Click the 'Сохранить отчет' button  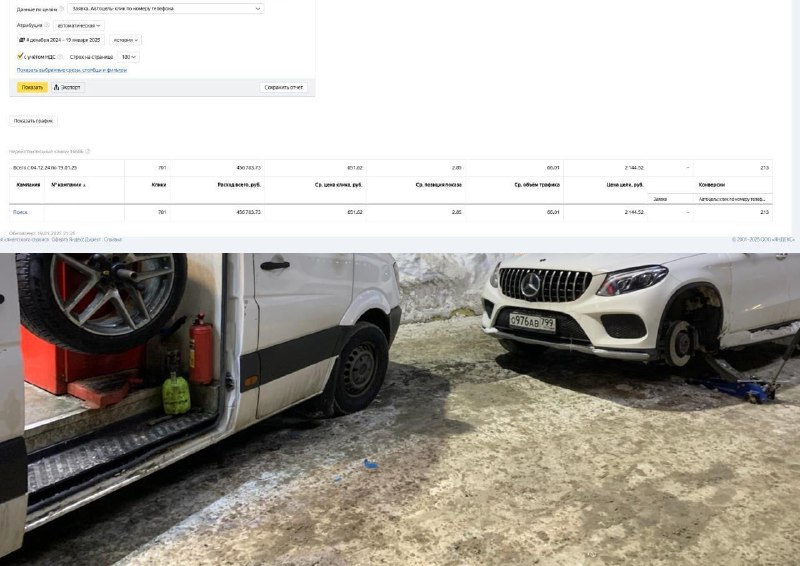coord(283,87)
